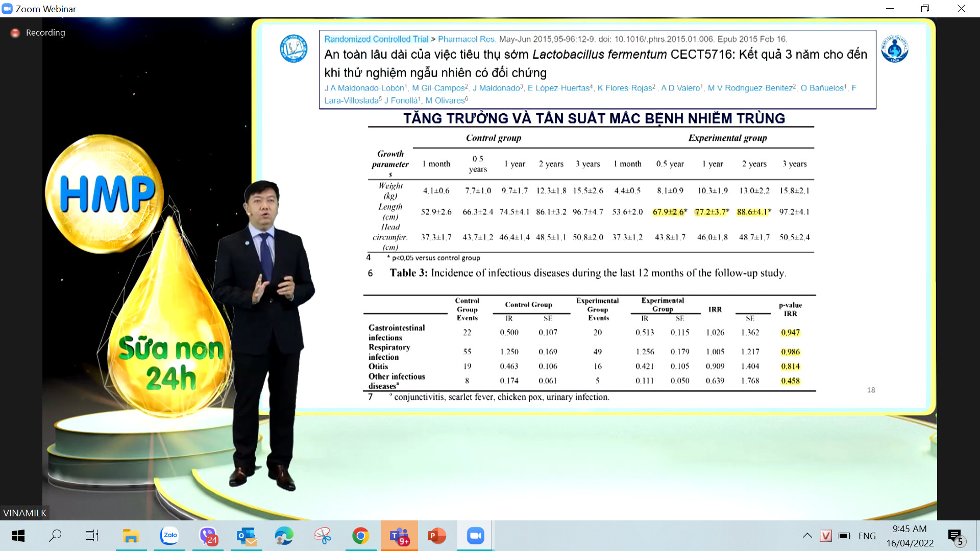Open the clock showing 9:45 AM
980x551 pixels.
pos(910,536)
